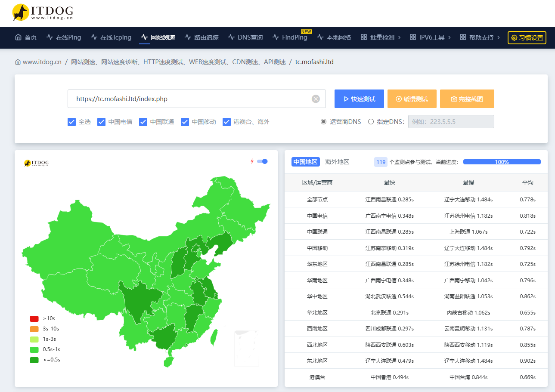This screenshot has width=555, height=392.
Task: Click the pulse icon beside DNS查询
Action: (x=232, y=37)
